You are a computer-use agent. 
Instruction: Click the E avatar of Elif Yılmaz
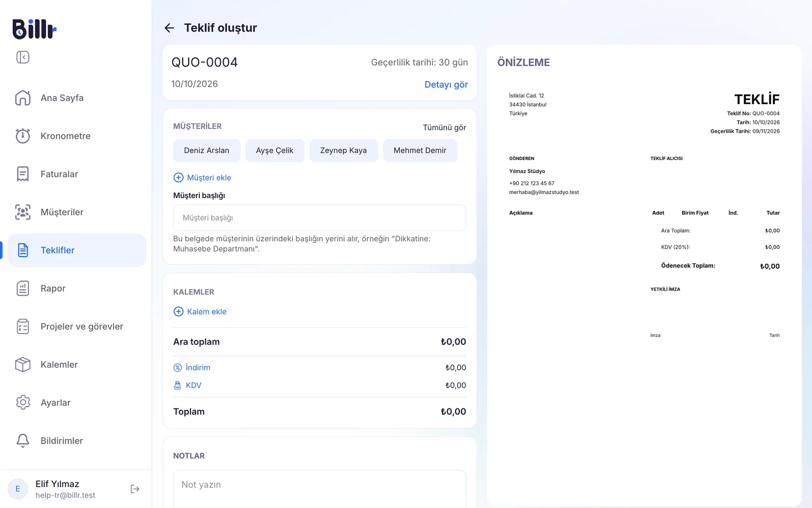coord(18,489)
